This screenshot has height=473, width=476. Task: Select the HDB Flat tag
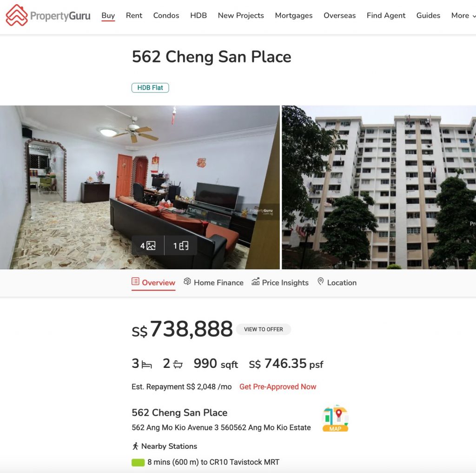point(150,88)
